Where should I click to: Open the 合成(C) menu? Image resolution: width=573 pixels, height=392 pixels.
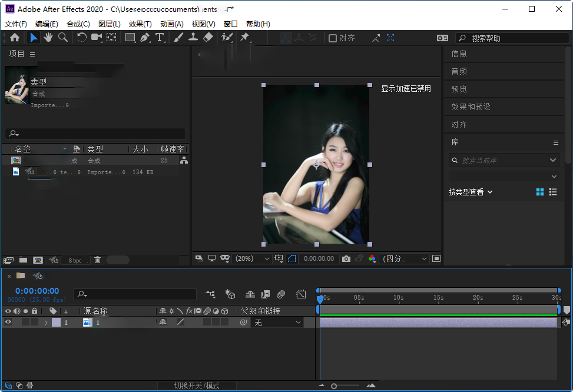pyautogui.click(x=78, y=24)
